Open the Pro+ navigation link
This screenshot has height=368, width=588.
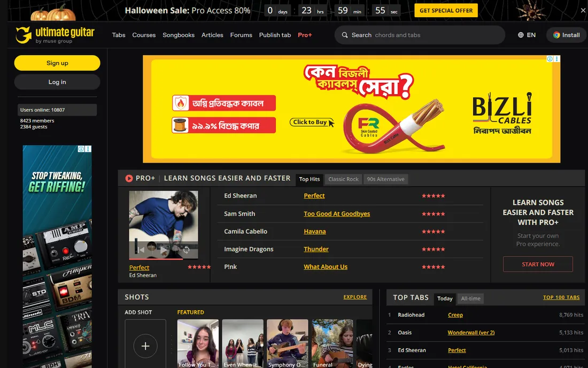tap(305, 35)
